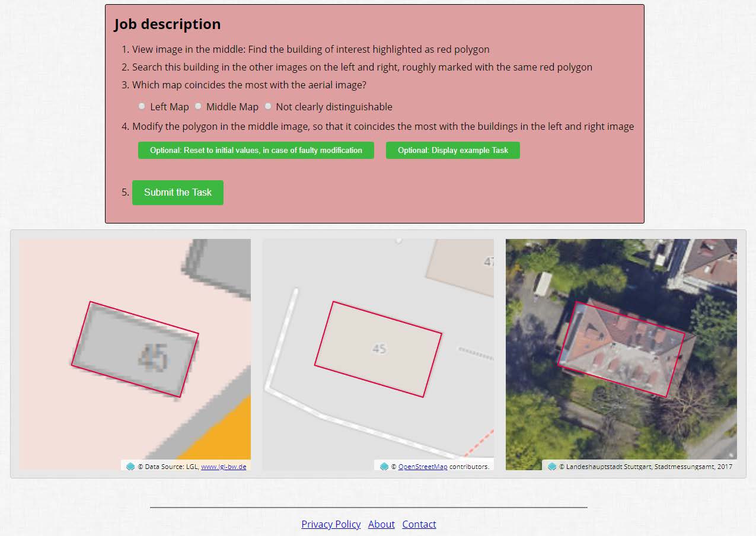Submit the Task
The width and height of the screenshot is (756, 536).
(178, 193)
